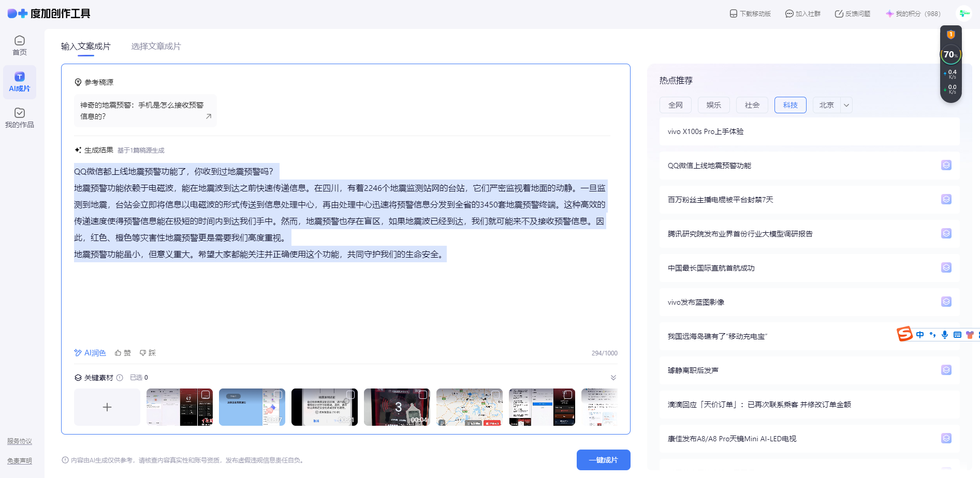Add new material with plus tile

point(107,407)
